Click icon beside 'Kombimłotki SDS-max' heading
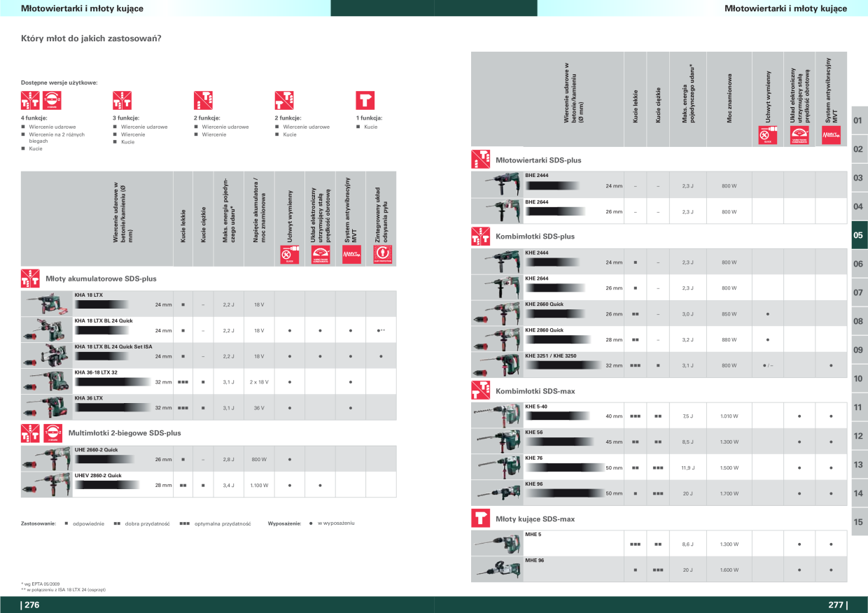Viewport: 868px width, 613px height. tap(480, 390)
